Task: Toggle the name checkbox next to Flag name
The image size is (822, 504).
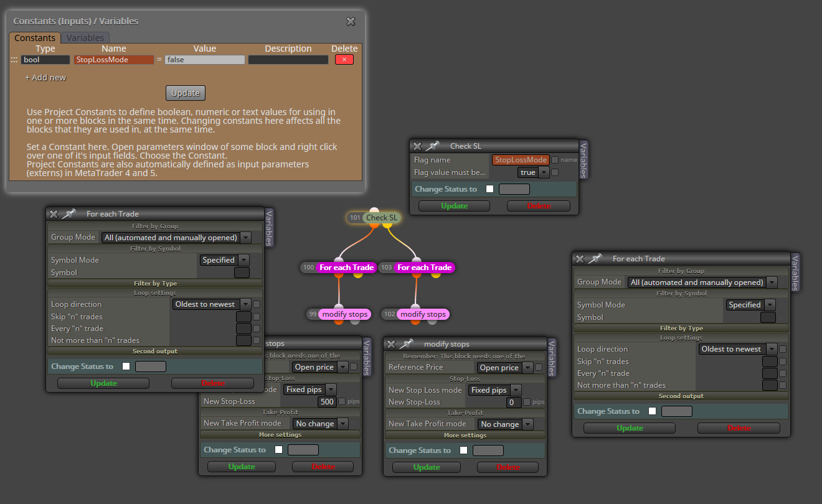Action: coord(555,160)
